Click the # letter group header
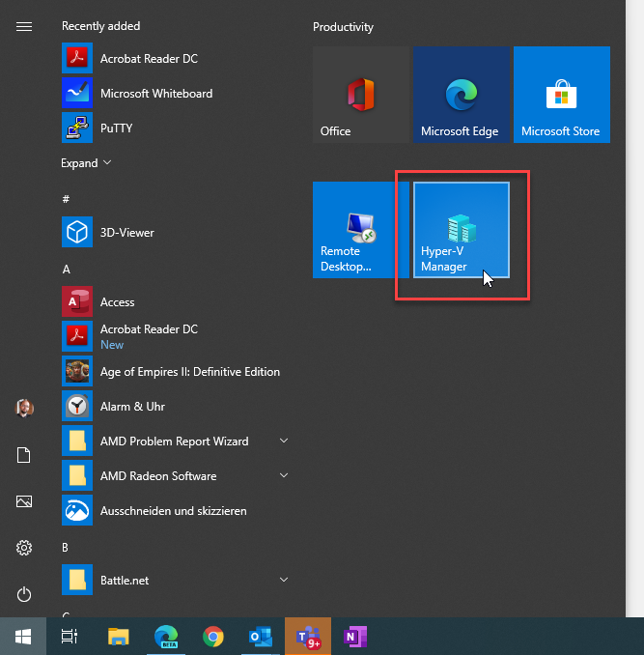Screen dimensions: 644x655 point(66,199)
